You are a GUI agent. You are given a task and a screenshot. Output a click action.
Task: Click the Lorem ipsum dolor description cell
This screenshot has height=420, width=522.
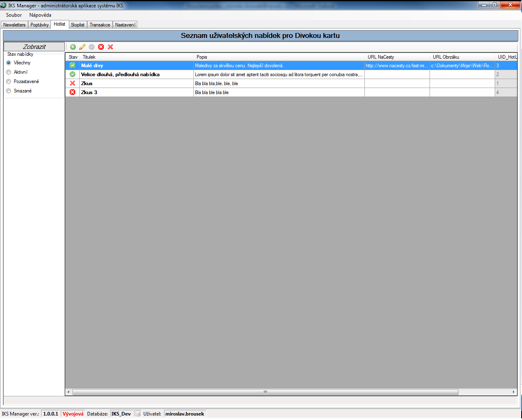tap(279, 74)
